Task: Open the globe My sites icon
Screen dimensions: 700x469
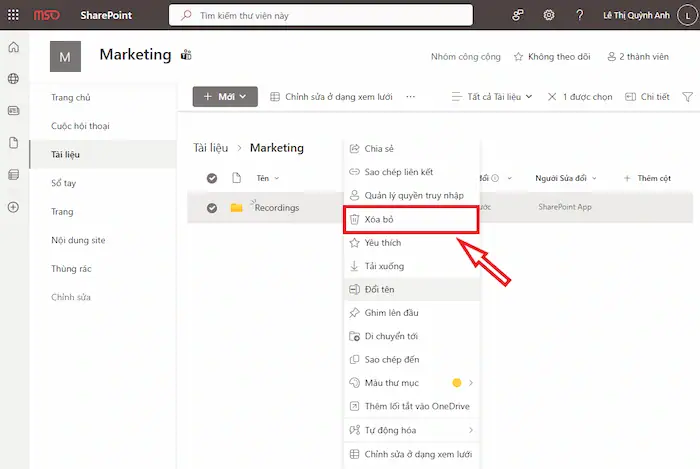Action: 13,78
